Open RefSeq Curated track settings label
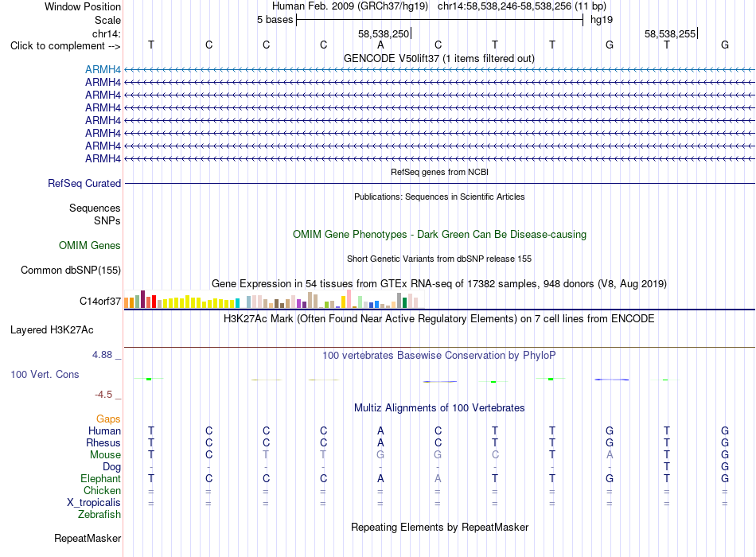Screen dimensions: 756x557 [x=84, y=183]
